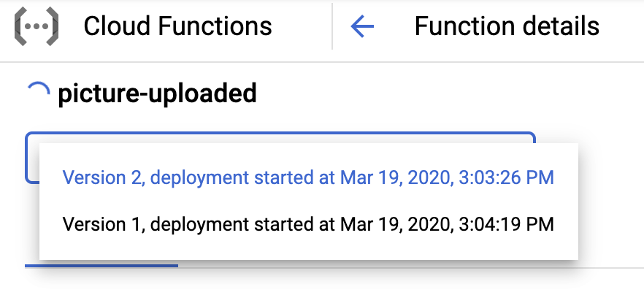Click the Cloud Functions product name
The width and height of the screenshot is (644, 295).
click(x=177, y=27)
